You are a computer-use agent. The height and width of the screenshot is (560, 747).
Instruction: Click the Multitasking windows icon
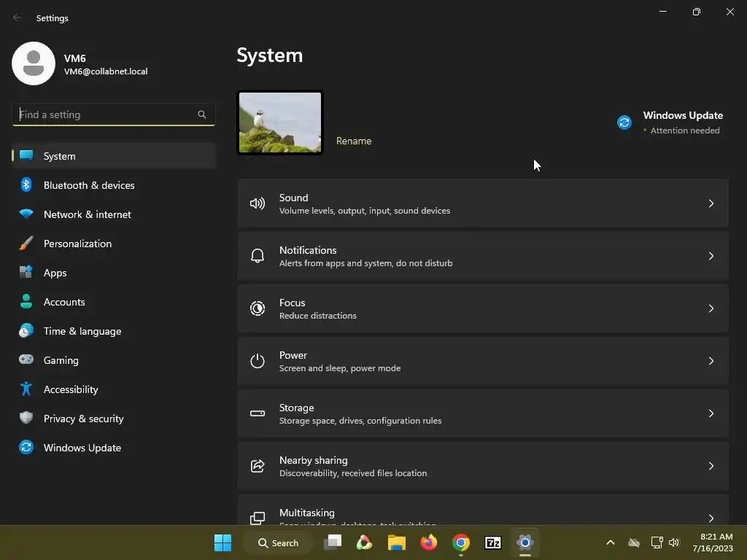[258, 518]
